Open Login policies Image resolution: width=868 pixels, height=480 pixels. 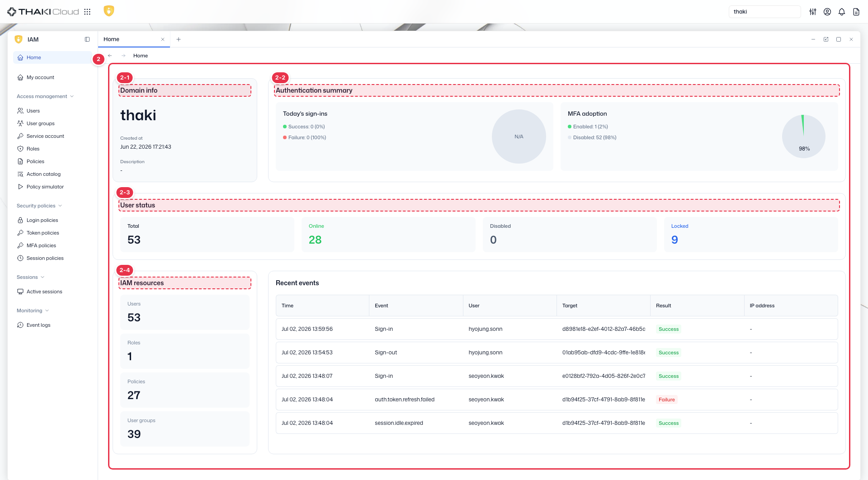pos(52,220)
